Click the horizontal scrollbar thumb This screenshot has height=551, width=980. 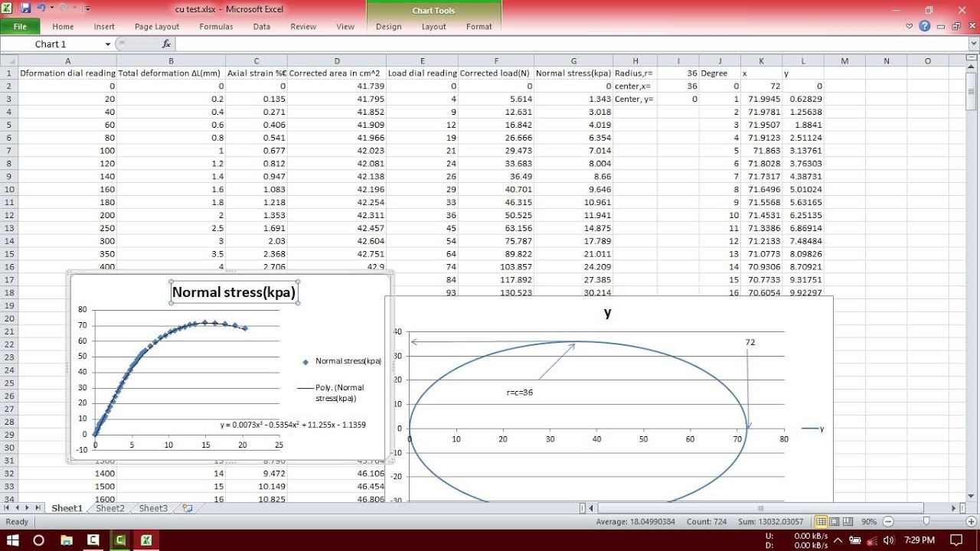tap(760, 508)
